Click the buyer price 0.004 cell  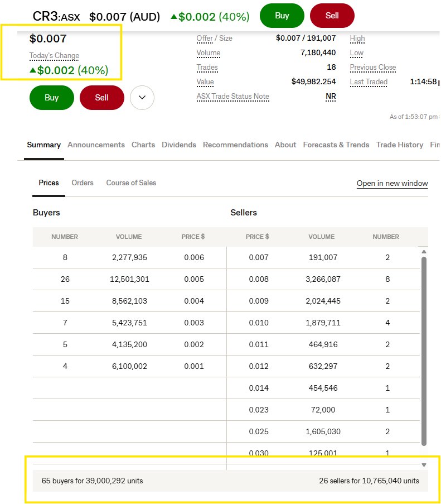click(194, 301)
